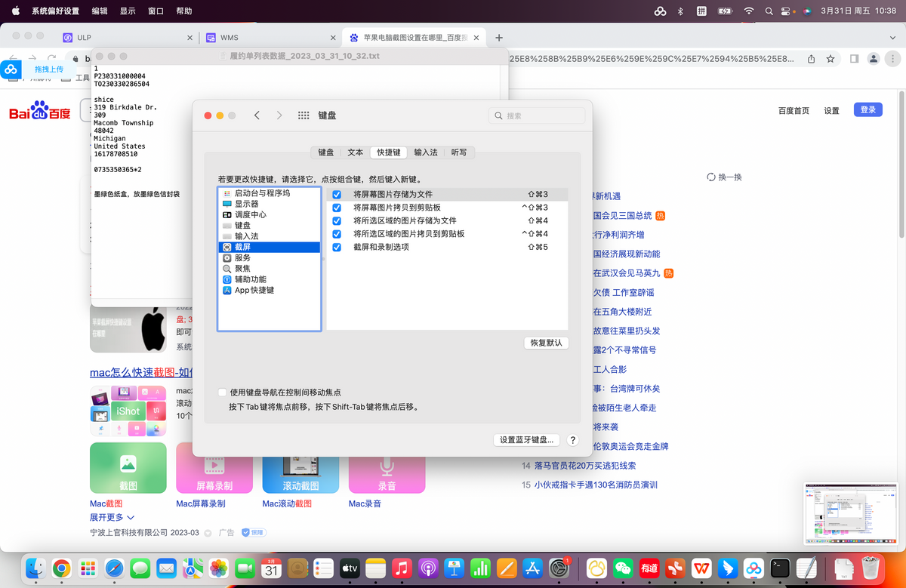
Task: Click Chrome share page icon
Action: (811, 58)
